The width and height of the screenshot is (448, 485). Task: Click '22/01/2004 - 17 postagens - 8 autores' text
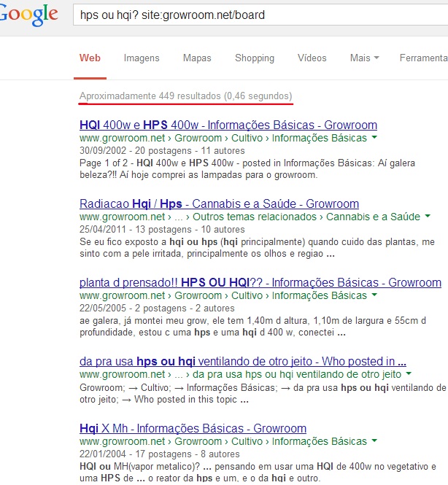coord(160,454)
